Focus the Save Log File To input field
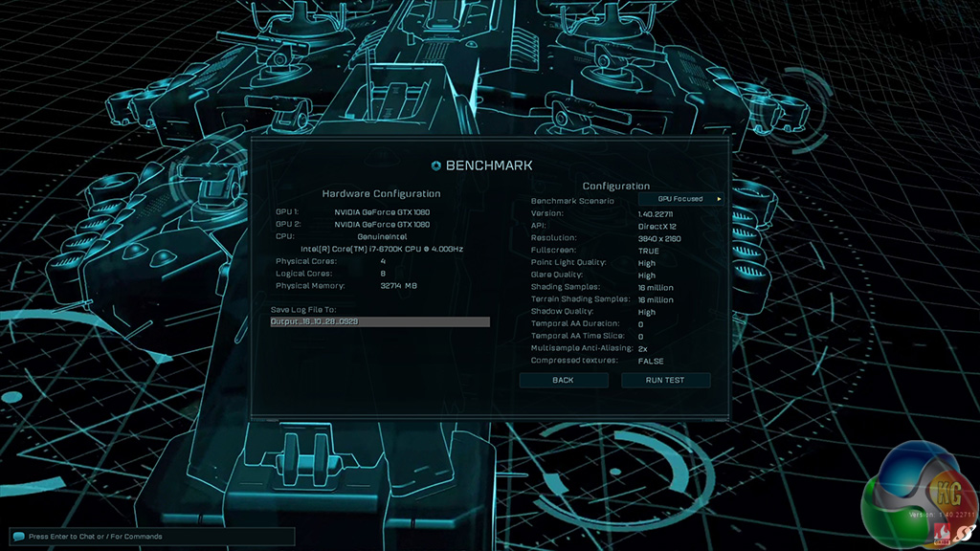 [x=380, y=321]
